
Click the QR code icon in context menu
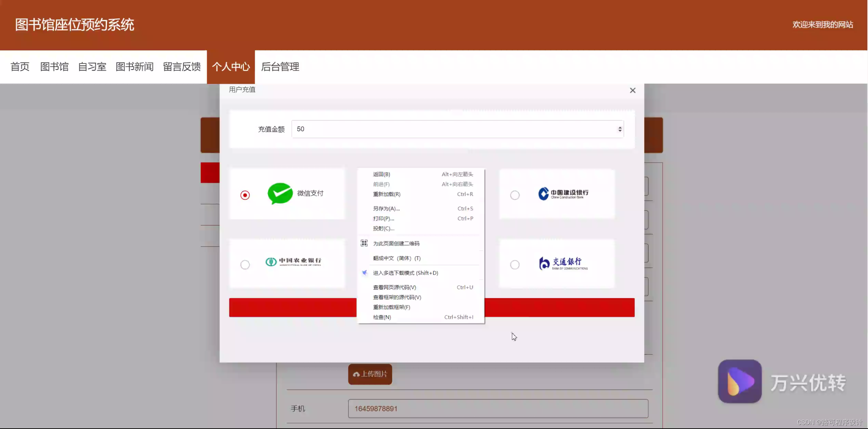[364, 243]
